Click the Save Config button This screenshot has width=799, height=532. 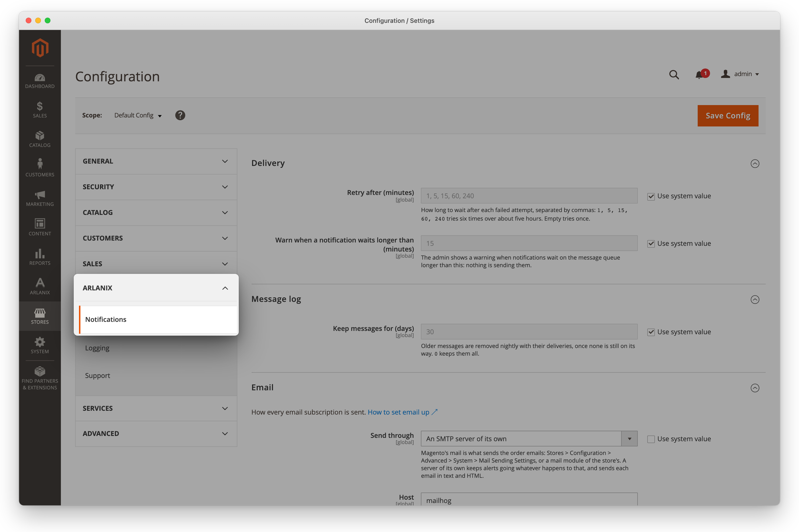point(728,116)
